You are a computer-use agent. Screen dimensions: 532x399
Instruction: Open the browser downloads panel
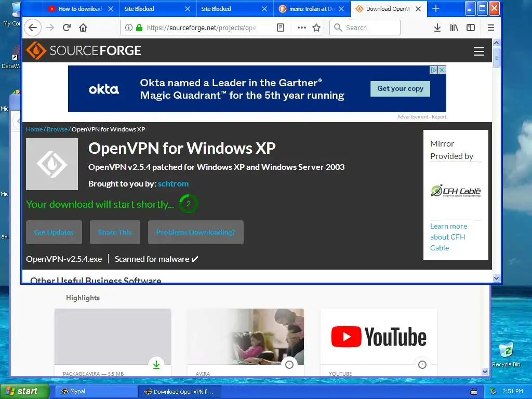[437, 28]
